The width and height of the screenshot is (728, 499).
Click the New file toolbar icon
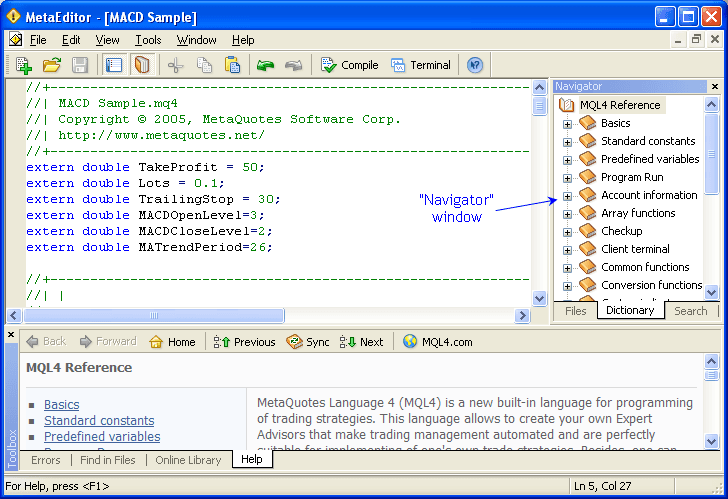tap(24, 65)
